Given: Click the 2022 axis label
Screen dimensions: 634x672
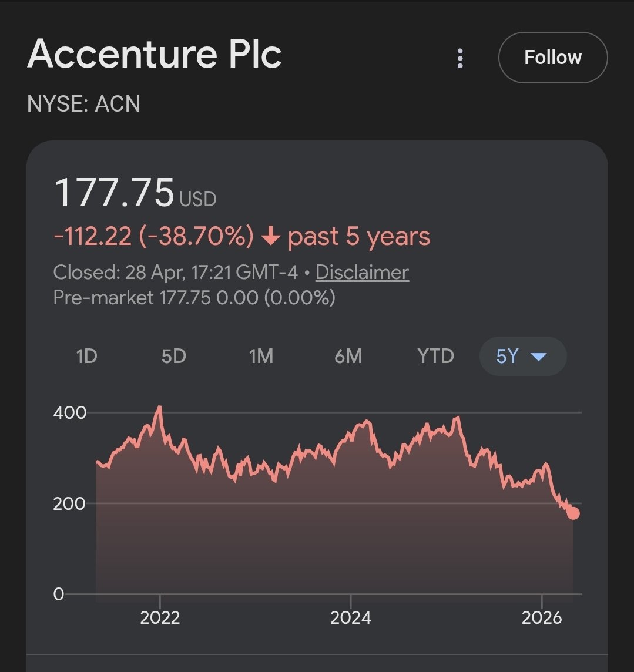Looking at the screenshot, I should click(x=160, y=617).
